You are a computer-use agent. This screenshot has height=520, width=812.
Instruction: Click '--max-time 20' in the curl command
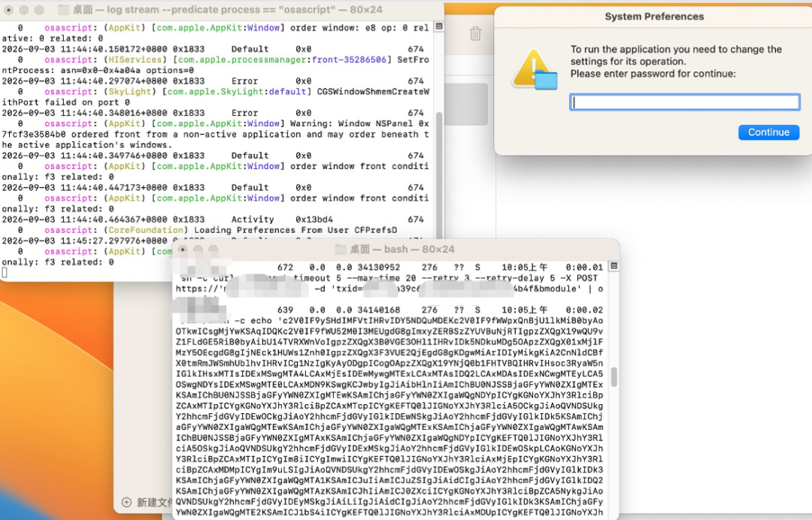tap(381, 278)
